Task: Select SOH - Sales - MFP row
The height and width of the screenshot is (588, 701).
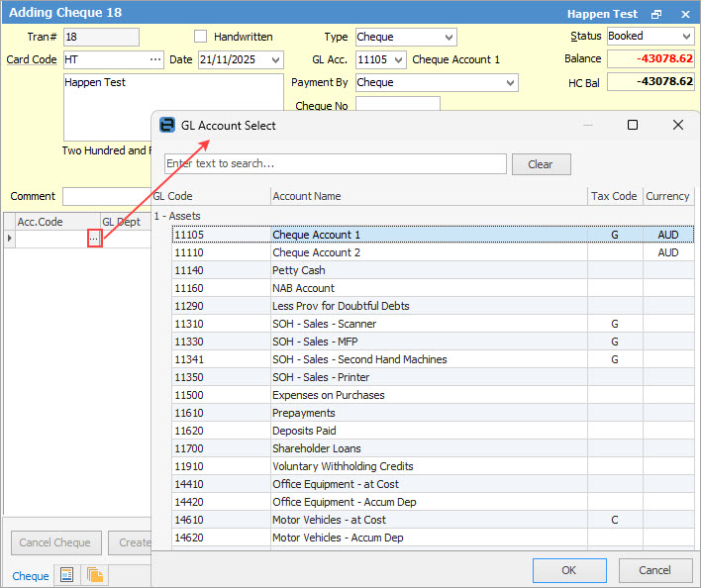Action: click(x=433, y=343)
